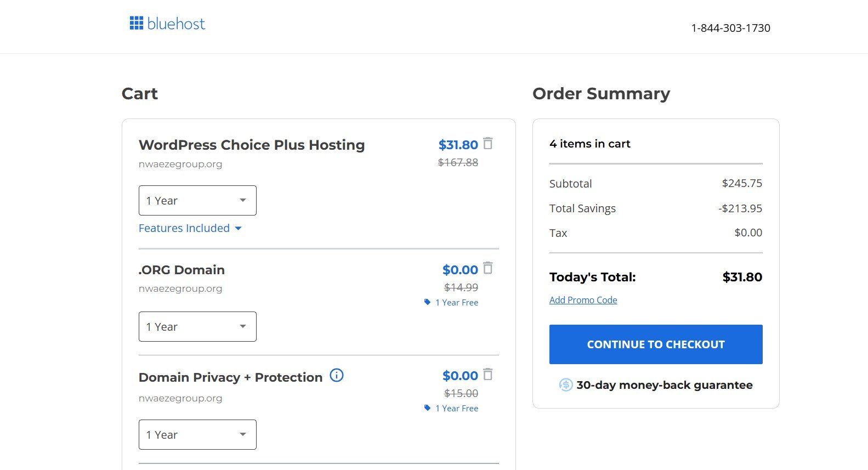Open the .ORG Domain 1 Year dropdown
The width and height of the screenshot is (868, 470).
197,327
